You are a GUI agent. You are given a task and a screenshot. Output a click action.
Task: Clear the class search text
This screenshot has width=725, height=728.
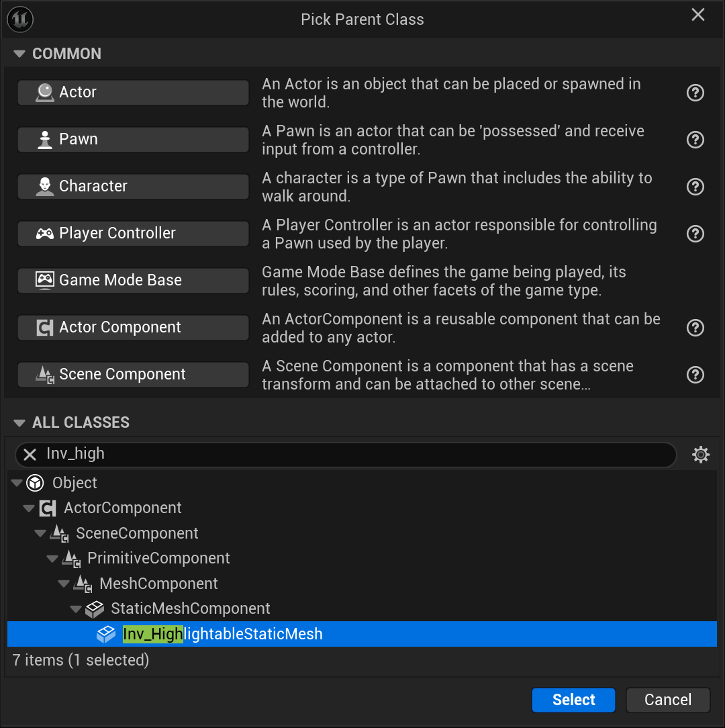[x=30, y=455]
